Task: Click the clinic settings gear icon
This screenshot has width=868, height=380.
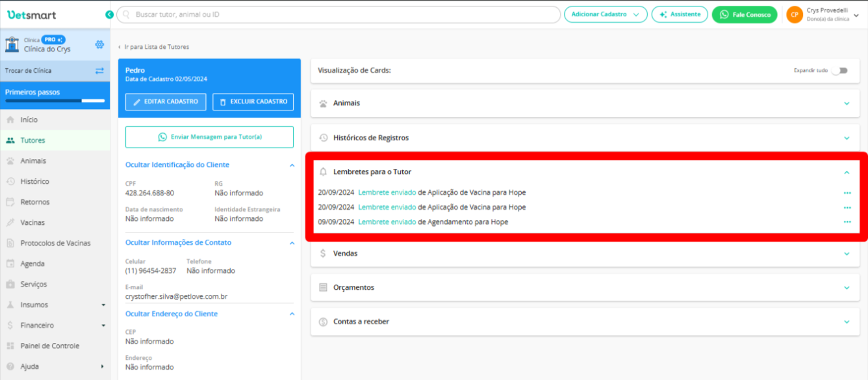Action: point(99,44)
